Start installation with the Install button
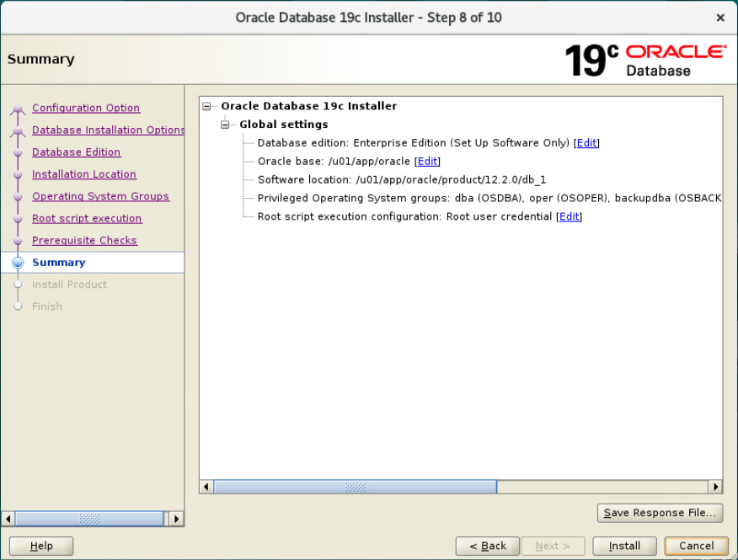738x560 pixels. click(x=624, y=546)
